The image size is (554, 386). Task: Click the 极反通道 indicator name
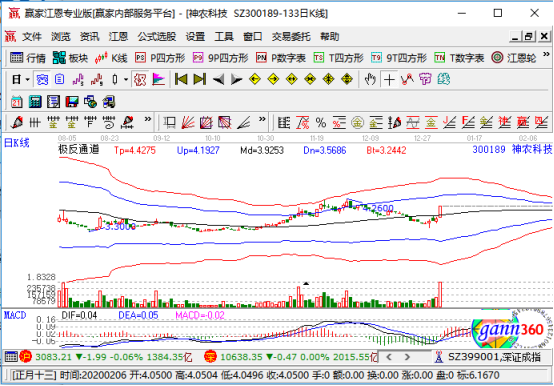coord(79,150)
